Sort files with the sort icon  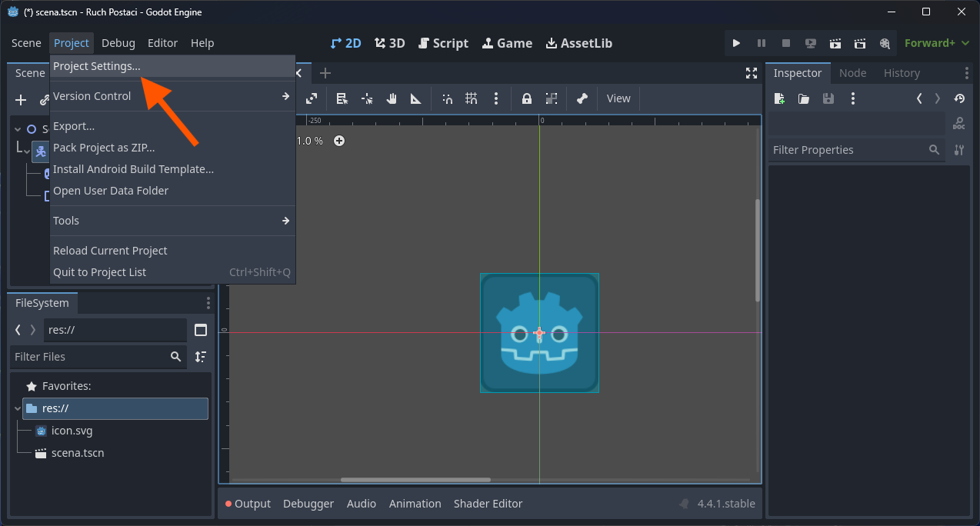tap(201, 357)
